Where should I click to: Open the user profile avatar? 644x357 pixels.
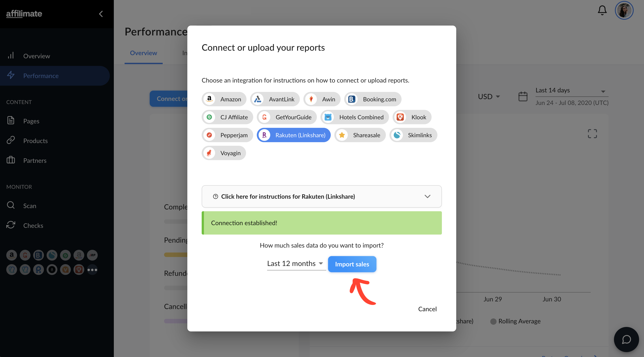tap(624, 10)
